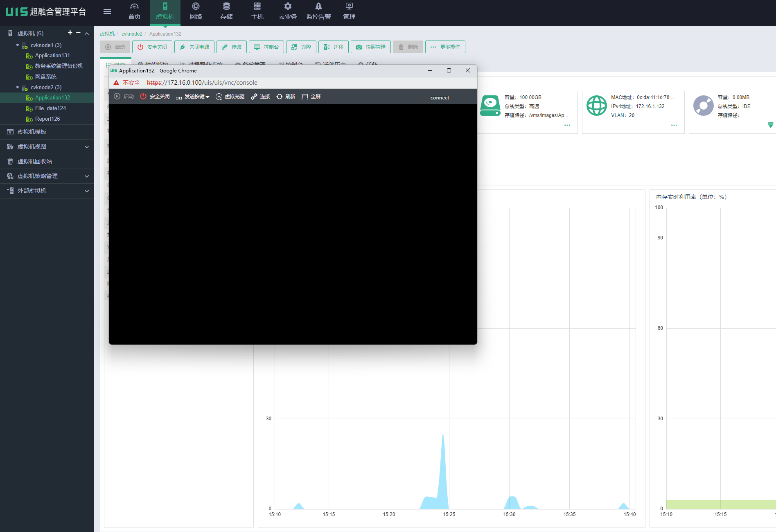
Task: Open the Network tab in top navigation
Action: pos(196,11)
